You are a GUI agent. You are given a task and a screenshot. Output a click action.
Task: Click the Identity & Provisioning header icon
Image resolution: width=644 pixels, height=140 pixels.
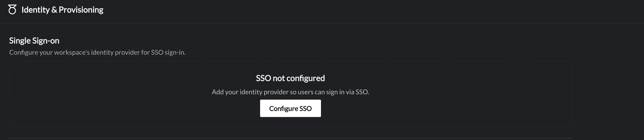tap(12, 9)
